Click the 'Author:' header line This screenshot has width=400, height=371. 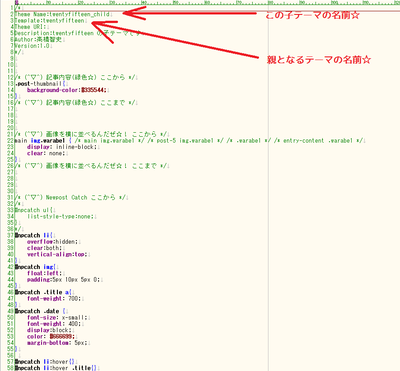(x=38, y=40)
